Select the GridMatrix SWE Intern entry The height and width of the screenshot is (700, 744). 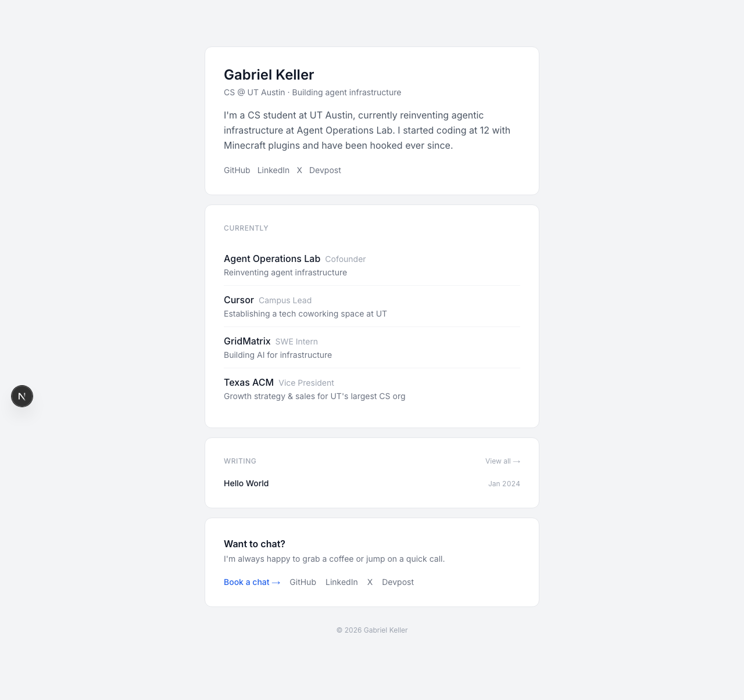(247, 342)
